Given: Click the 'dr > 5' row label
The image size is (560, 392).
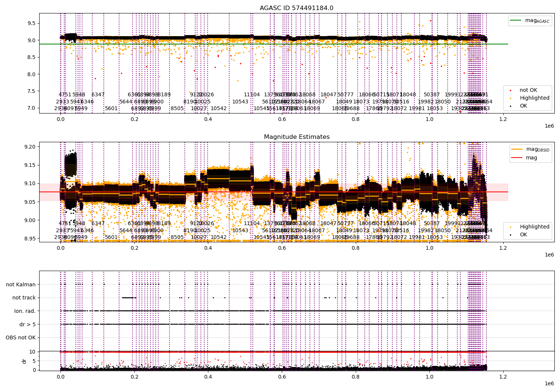Looking at the screenshot, I should (28, 324).
